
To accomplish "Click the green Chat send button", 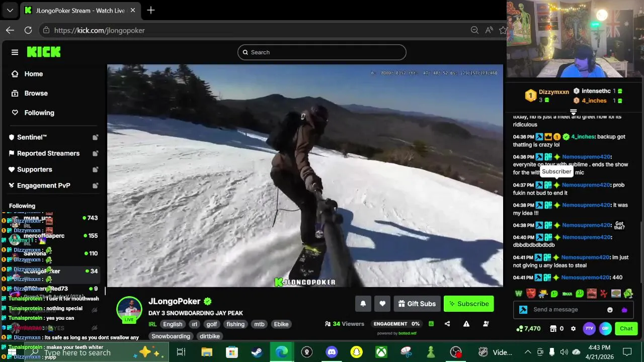I will click(x=626, y=329).
